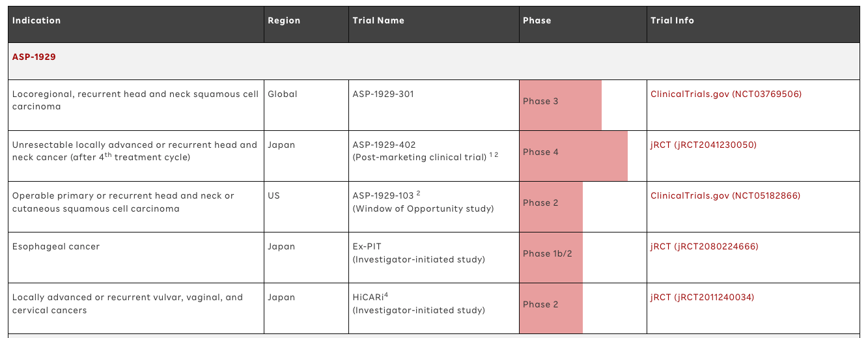
Task: Open the ClinicalTrials.gov NCT03769506 link
Action: click(x=726, y=94)
